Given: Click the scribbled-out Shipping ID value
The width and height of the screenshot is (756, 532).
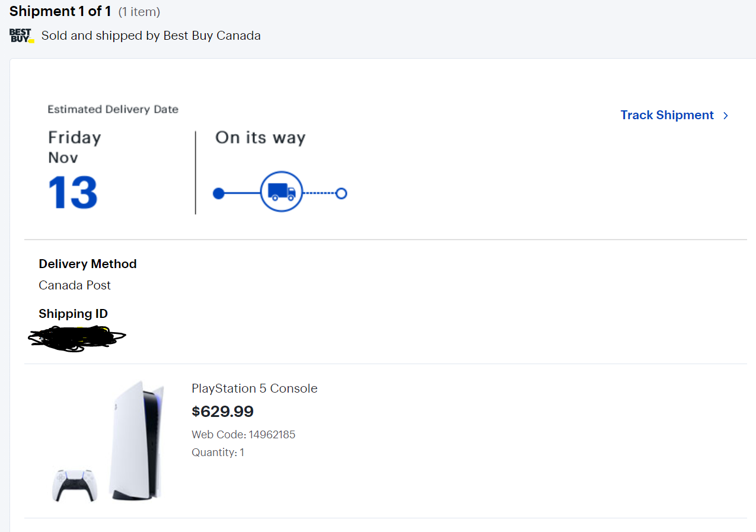Looking at the screenshot, I should pyautogui.click(x=77, y=338).
